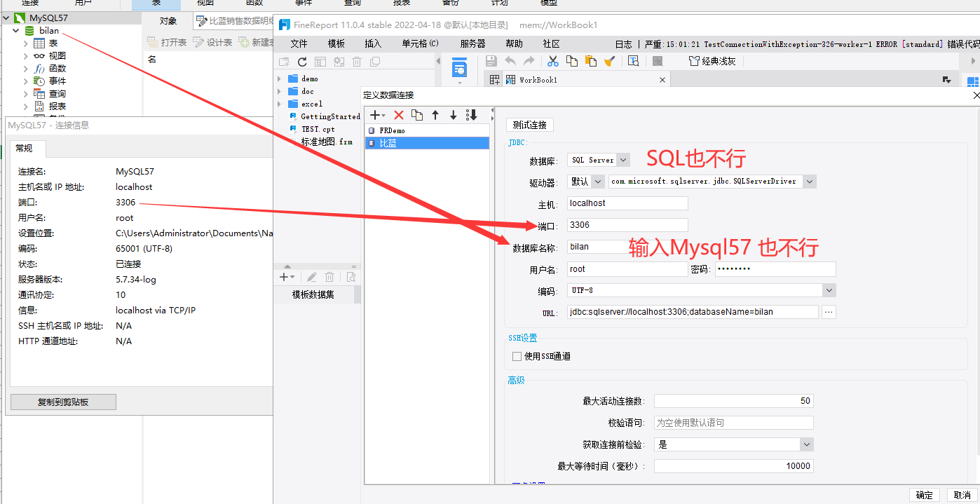The image size is (980, 504).
Task: Move connection up with the up arrow
Action: coord(435,115)
